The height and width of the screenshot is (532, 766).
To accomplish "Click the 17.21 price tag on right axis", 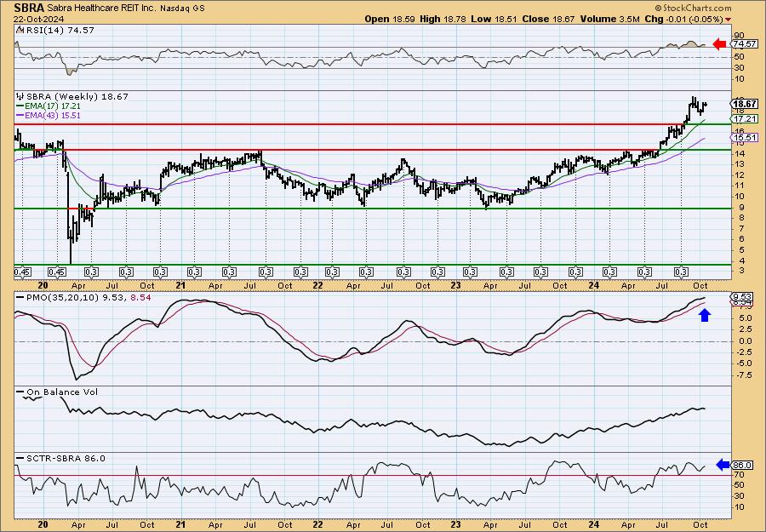I will click(x=745, y=118).
